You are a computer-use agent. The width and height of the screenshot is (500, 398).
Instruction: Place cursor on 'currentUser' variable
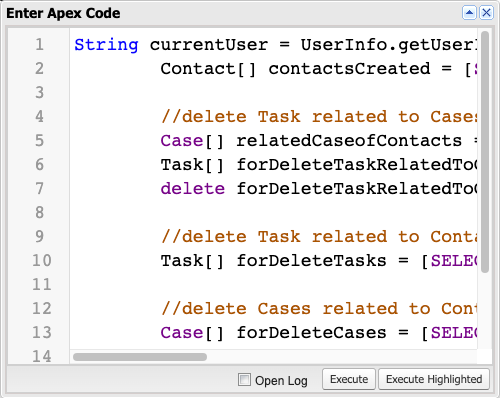(209, 45)
